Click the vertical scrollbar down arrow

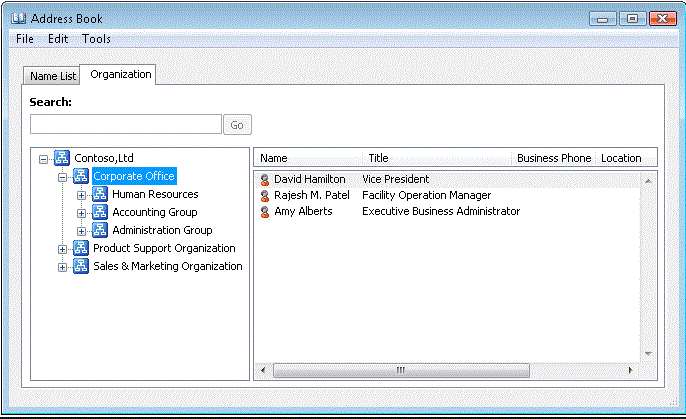pos(648,354)
